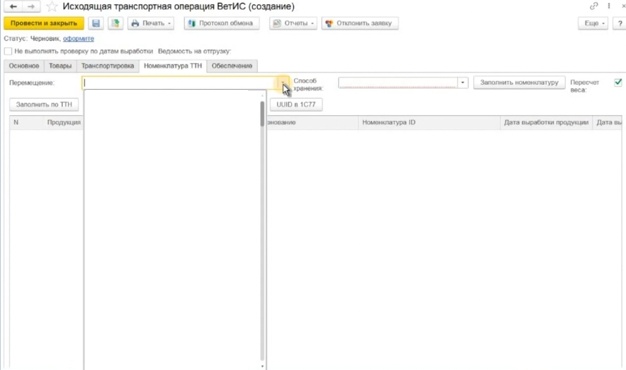This screenshot has height=370, width=626.
Task: Click the Номенклатура ID column header
Action: (429, 122)
